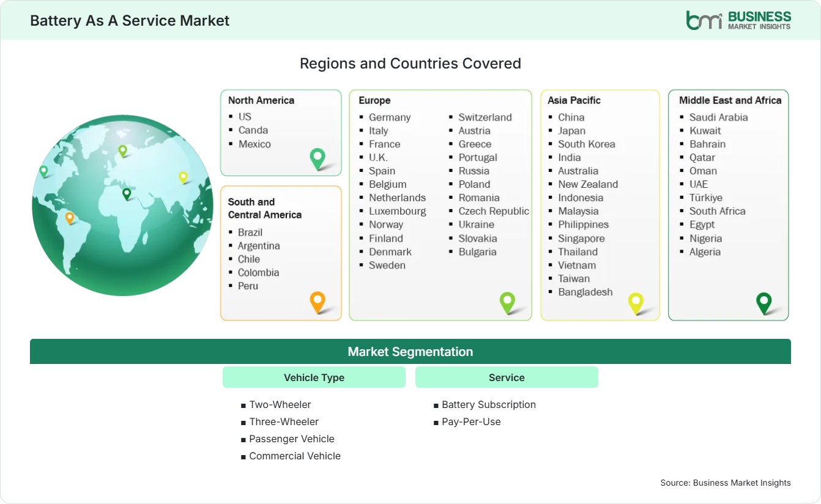The width and height of the screenshot is (821, 504).
Task: Click India in Asia Pacific list
Action: 569,157
